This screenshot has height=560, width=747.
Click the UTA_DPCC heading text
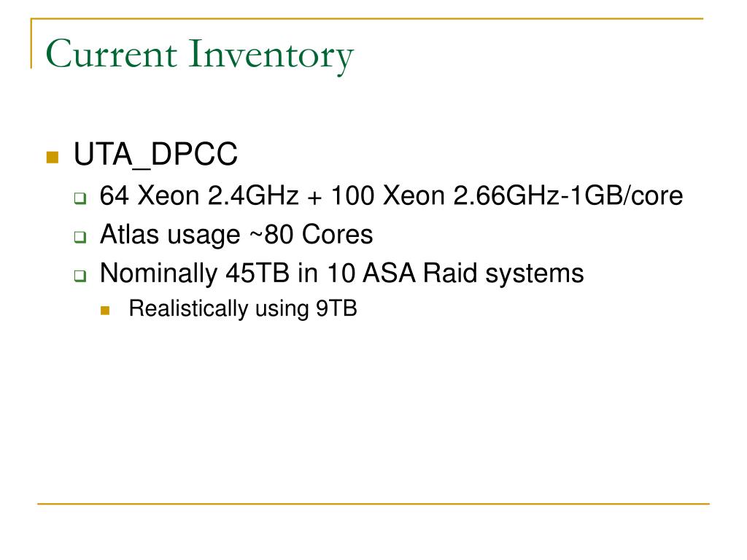tap(155, 155)
